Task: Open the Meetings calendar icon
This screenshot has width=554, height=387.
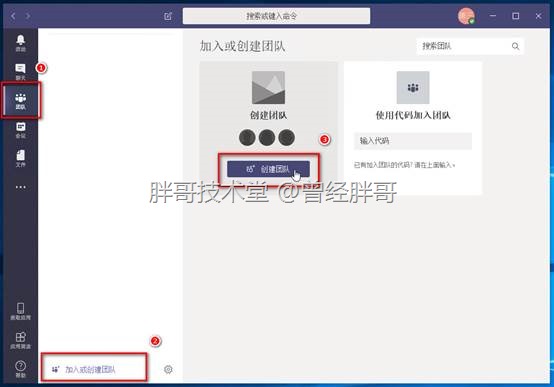Action: [20, 130]
